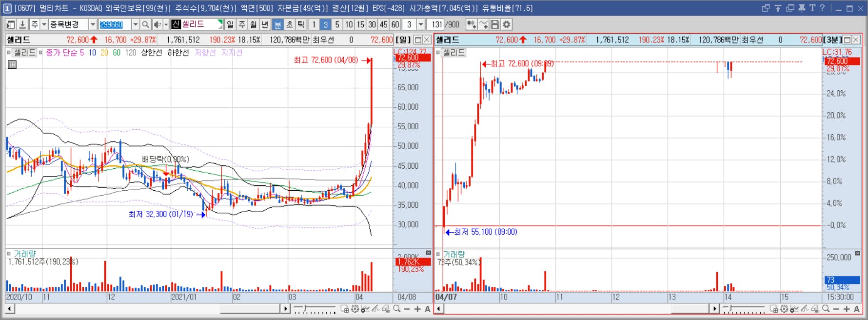Click the T text icon in the title bar

click(812, 8)
